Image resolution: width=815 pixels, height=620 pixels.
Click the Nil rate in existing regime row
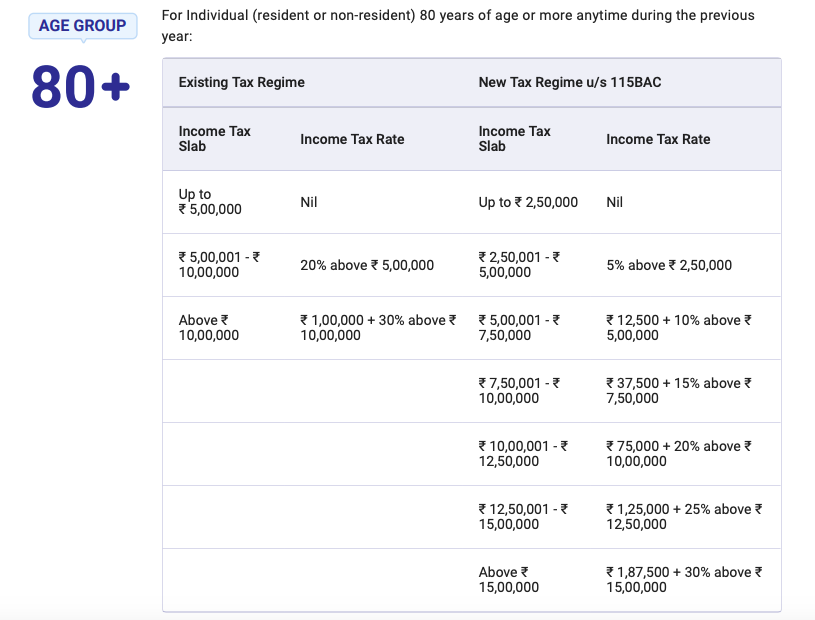(309, 202)
